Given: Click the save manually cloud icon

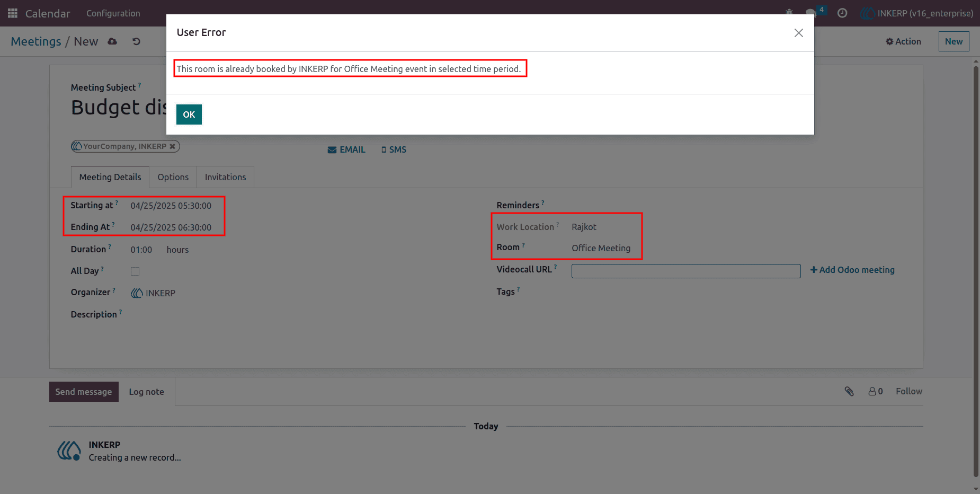Looking at the screenshot, I should click(112, 41).
